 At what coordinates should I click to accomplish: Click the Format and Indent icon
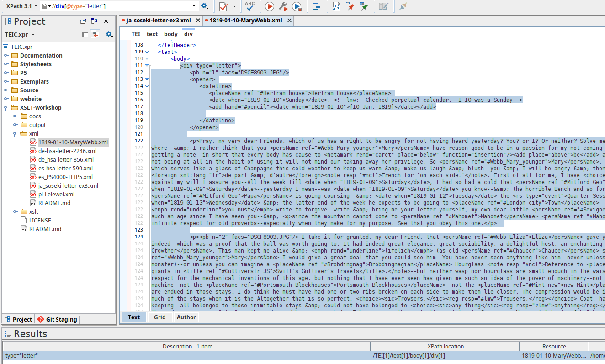[x=317, y=6]
